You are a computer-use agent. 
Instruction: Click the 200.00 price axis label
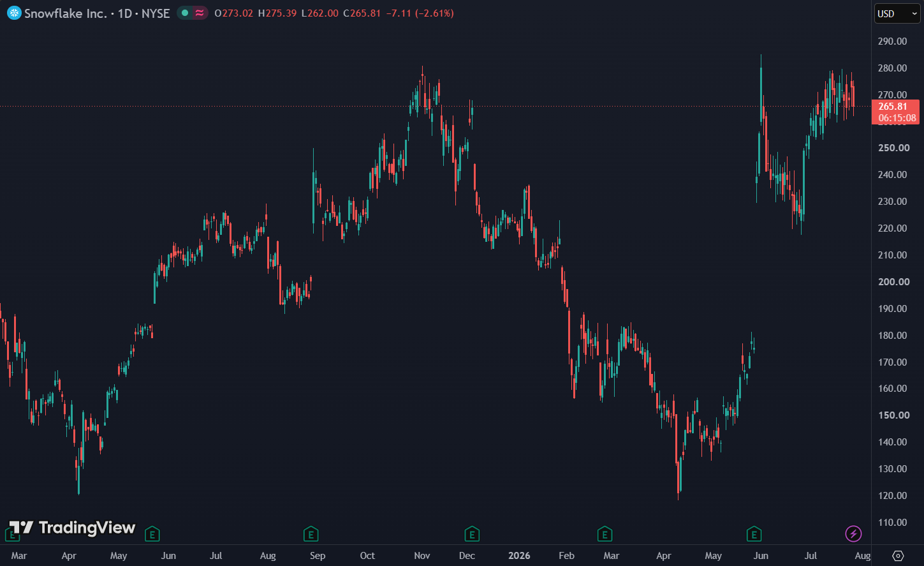pyautogui.click(x=893, y=282)
